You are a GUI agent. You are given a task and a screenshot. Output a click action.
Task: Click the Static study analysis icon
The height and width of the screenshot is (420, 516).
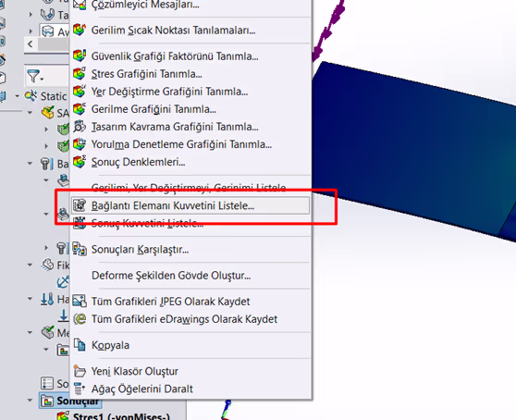pos(31,96)
